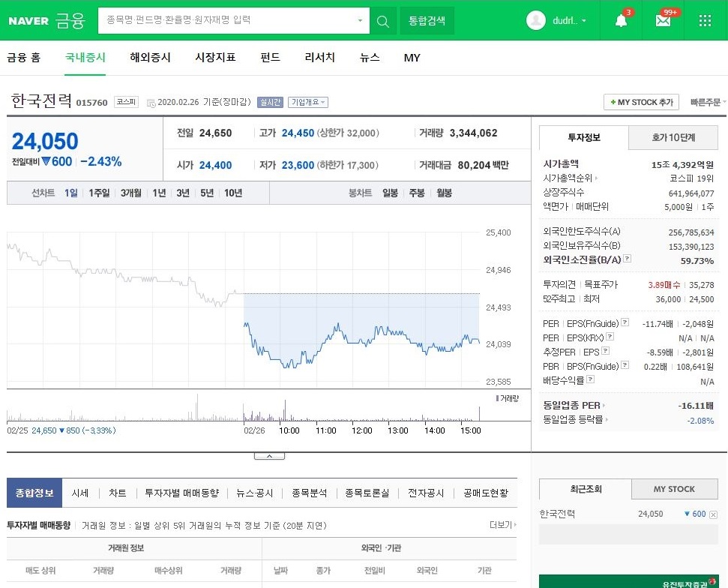Collapse the chart with the up-arrow handle

[269, 456]
